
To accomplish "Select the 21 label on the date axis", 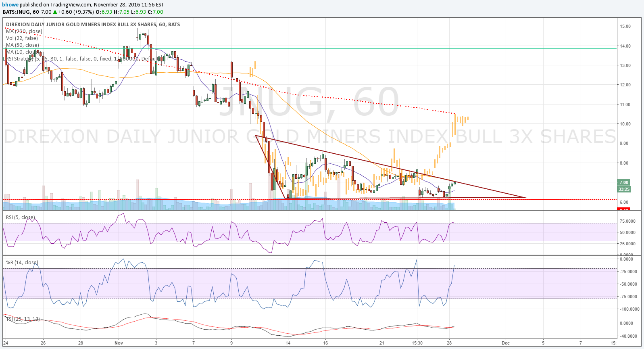I will click(382, 343).
